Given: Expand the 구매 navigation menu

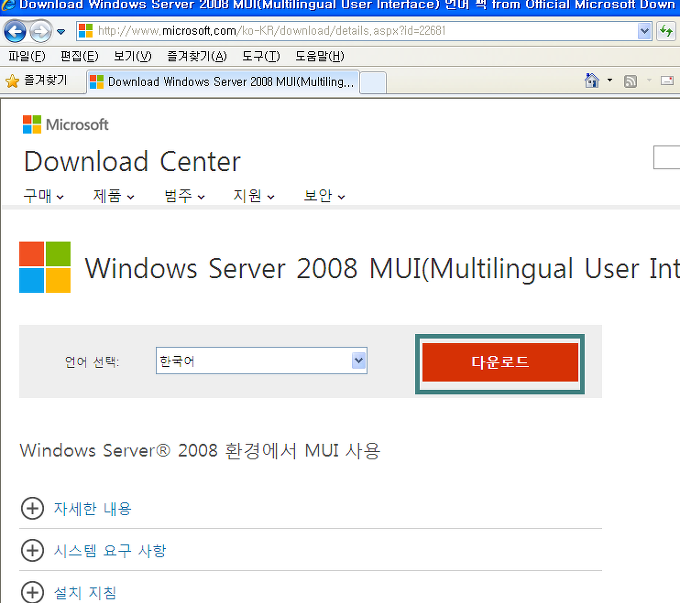Looking at the screenshot, I should [x=43, y=196].
